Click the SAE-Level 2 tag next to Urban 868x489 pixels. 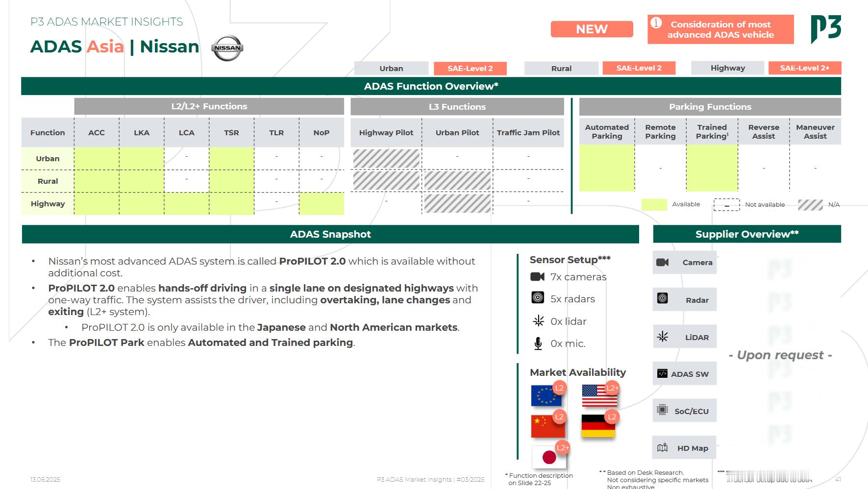tap(470, 68)
